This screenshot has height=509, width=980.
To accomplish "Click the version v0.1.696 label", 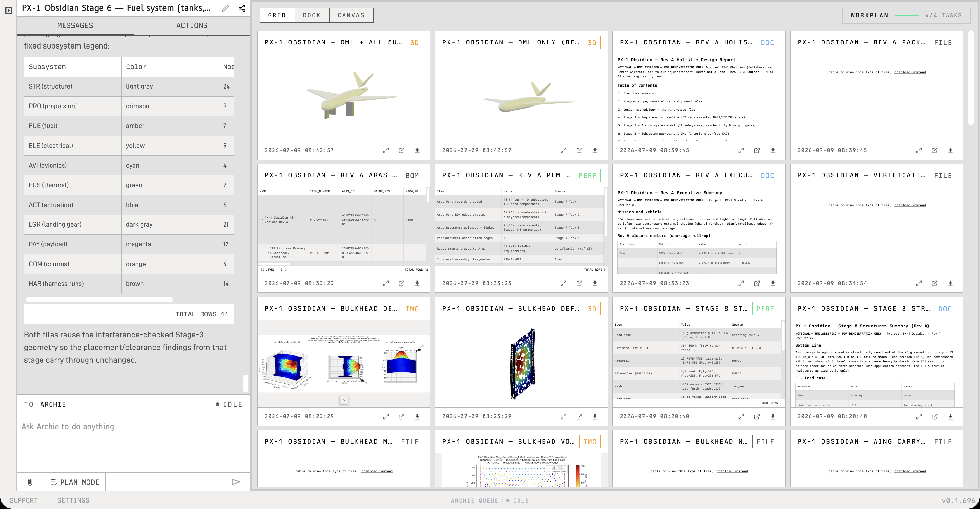I will [958, 500].
